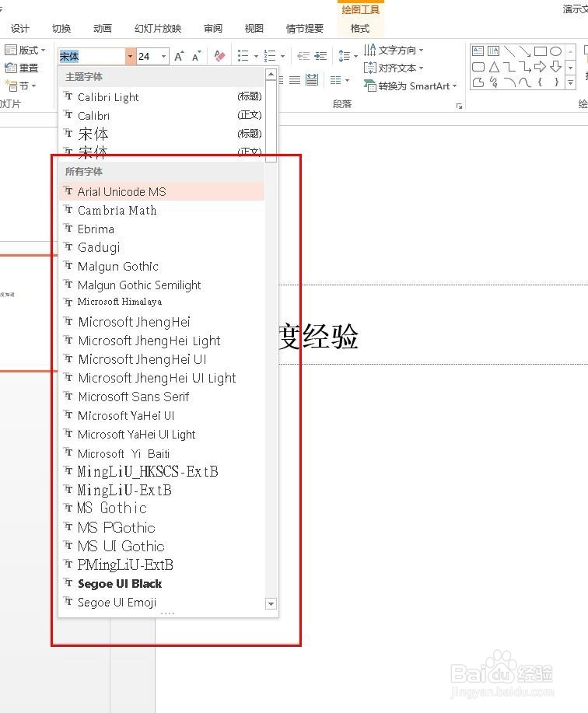
Task: Choose Calibri Light heading theme font
Action: 162,97
